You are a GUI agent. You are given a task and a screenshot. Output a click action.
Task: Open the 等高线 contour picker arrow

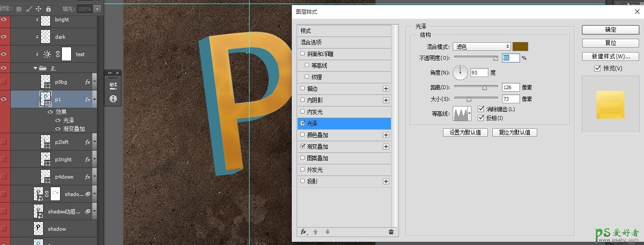click(469, 114)
